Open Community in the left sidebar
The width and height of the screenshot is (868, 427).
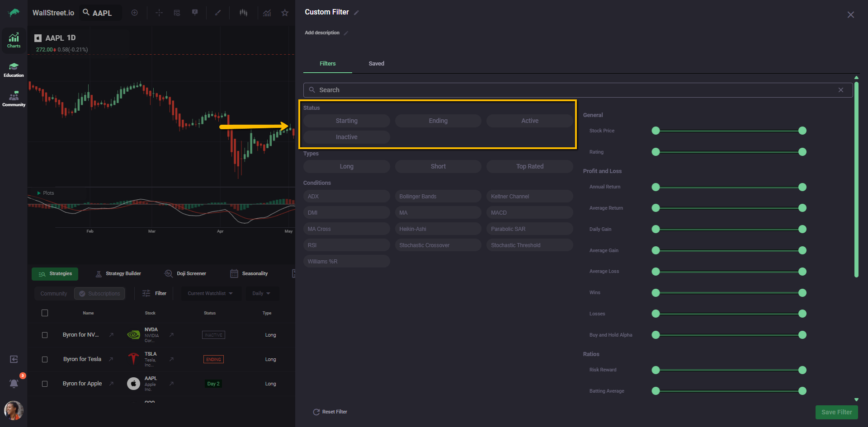[14, 99]
